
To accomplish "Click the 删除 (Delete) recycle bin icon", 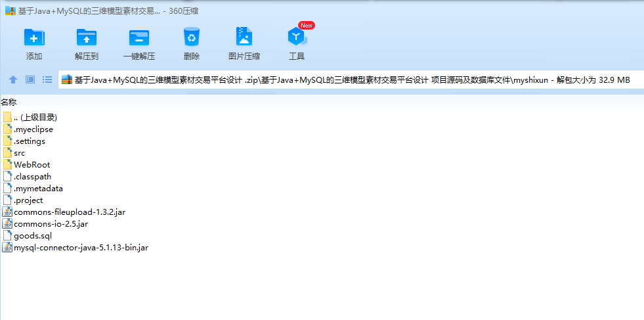I will [192, 37].
